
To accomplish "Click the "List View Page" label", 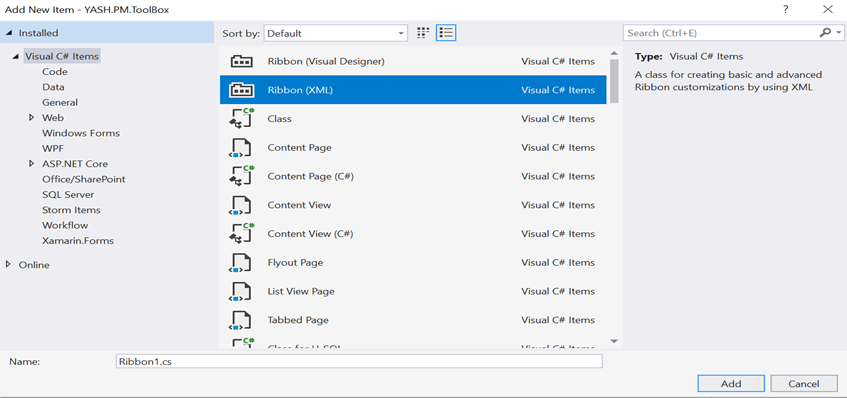I will pyautogui.click(x=301, y=291).
